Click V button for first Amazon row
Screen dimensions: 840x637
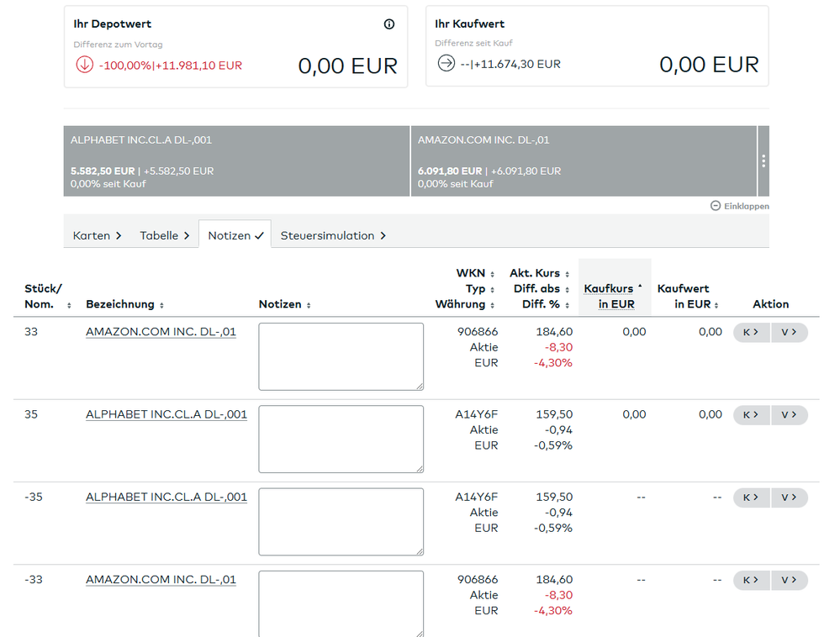(x=789, y=332)
